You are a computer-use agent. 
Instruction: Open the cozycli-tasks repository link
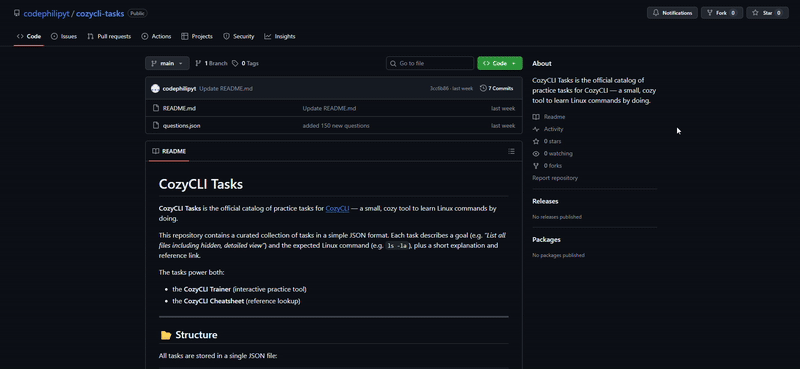(100, 14)
